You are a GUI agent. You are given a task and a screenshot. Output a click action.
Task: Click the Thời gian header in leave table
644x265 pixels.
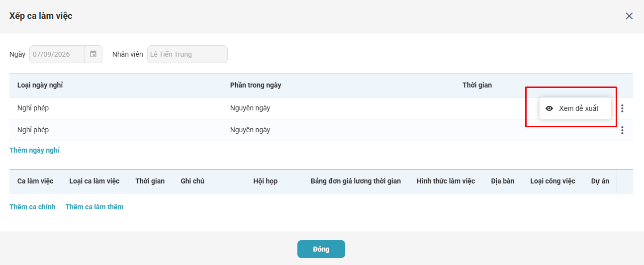pyautogui.click(x=477, y=85)
